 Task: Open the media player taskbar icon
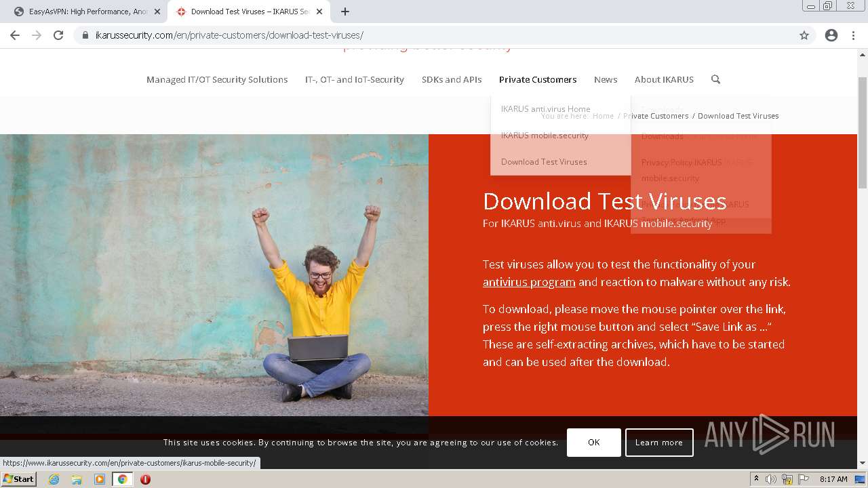100,479
